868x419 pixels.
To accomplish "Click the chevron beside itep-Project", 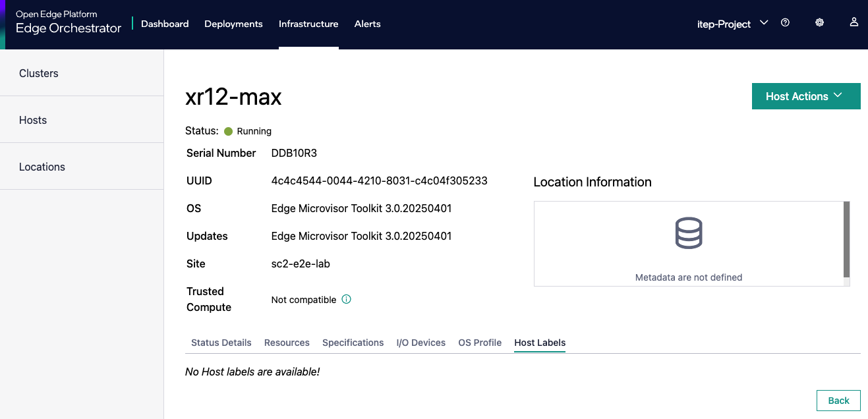I will pos(764,23).
